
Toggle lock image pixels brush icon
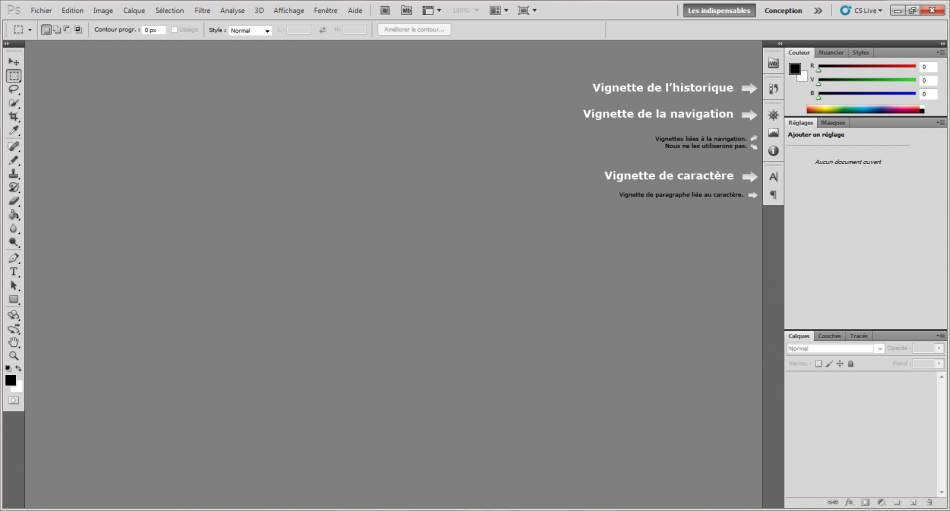(829, 364)
